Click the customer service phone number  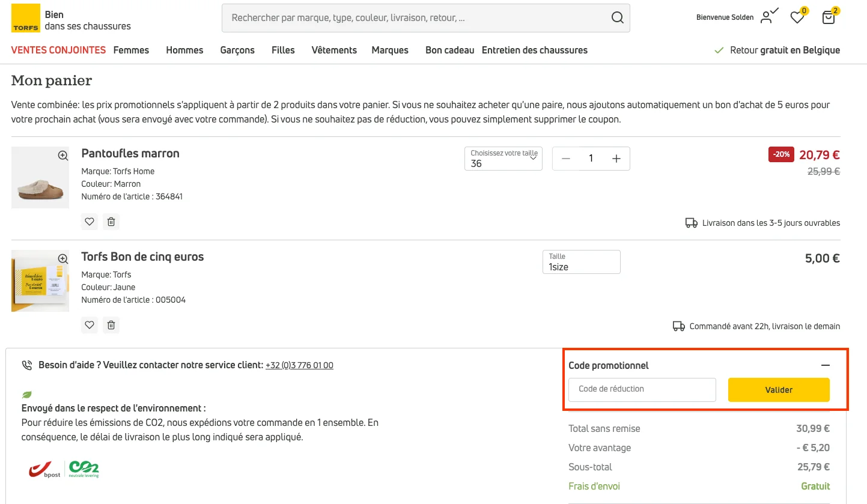(299, 365)
